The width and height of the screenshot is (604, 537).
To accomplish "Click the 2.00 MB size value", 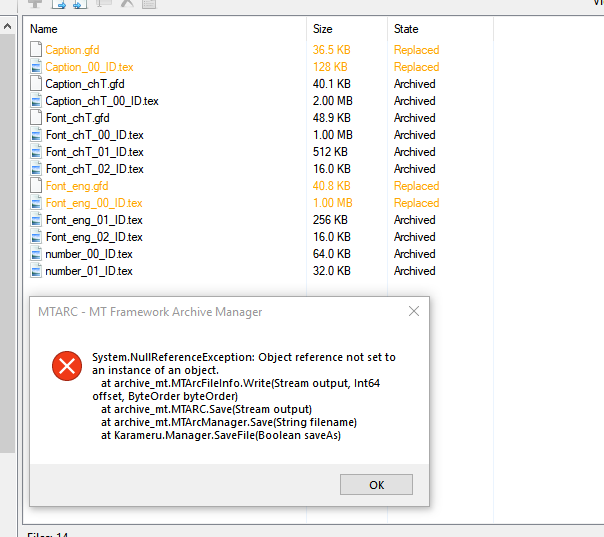I will (332, 101).
